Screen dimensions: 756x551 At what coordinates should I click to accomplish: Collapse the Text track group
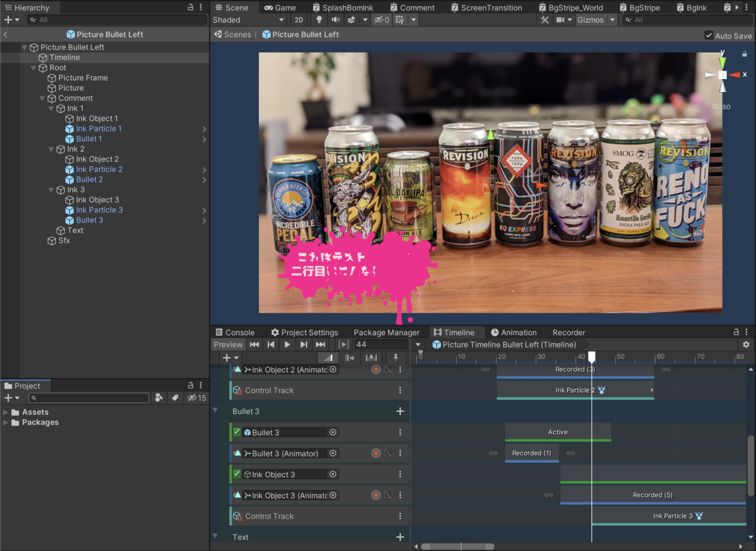tap(215, 536)
